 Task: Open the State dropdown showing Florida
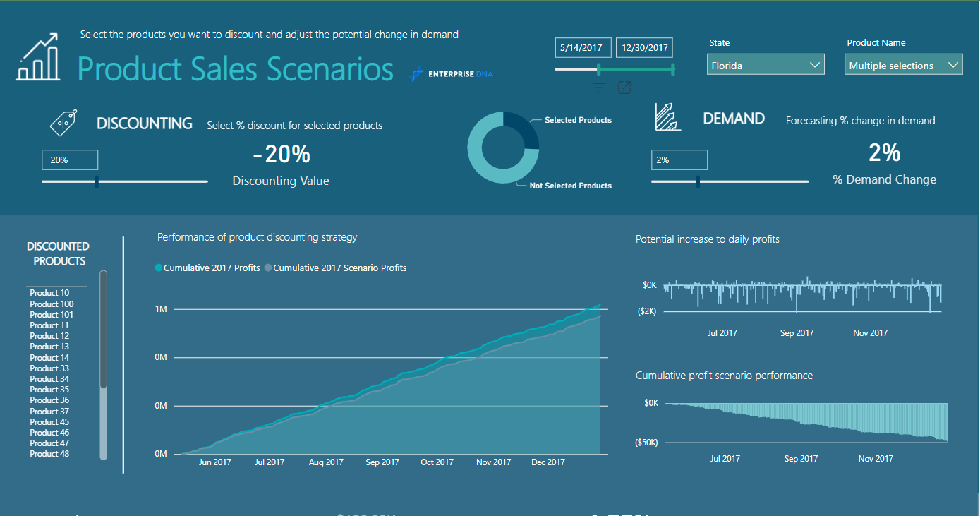pyautogui.click(x=766, y=65)
